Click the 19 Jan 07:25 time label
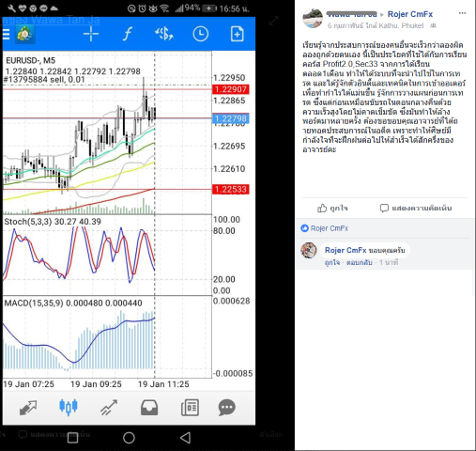 (x=29, y=384)
